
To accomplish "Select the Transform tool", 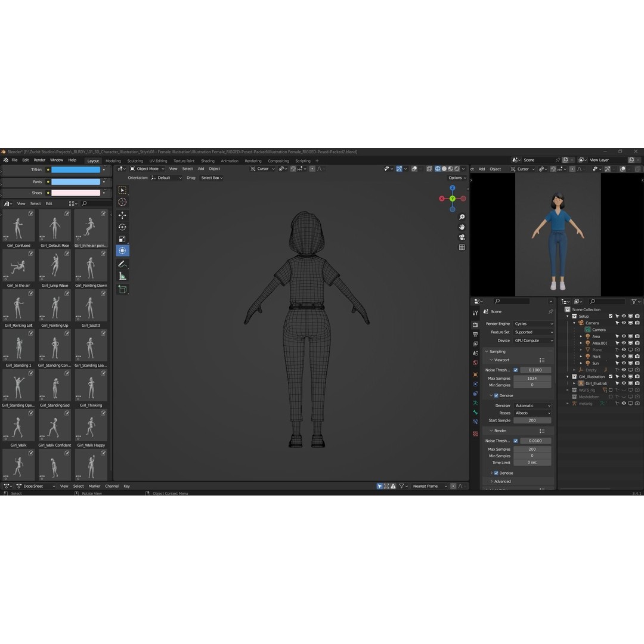I will point(122,250).
